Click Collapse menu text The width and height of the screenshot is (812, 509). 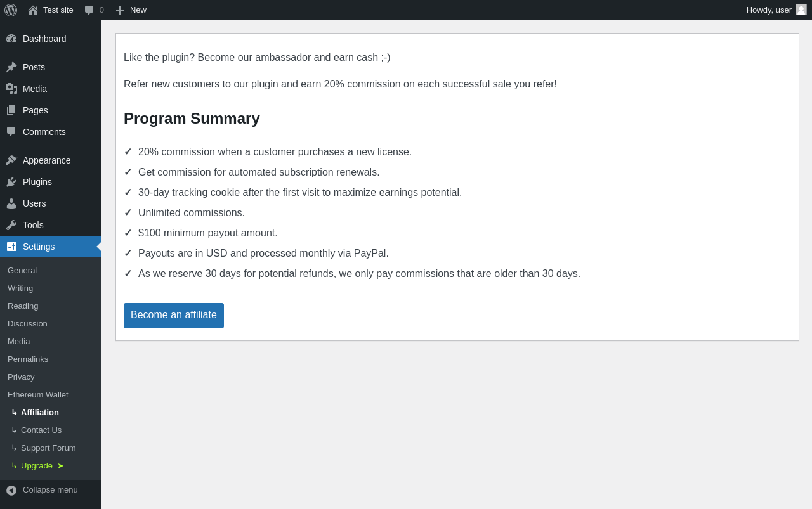coord(50,490)
